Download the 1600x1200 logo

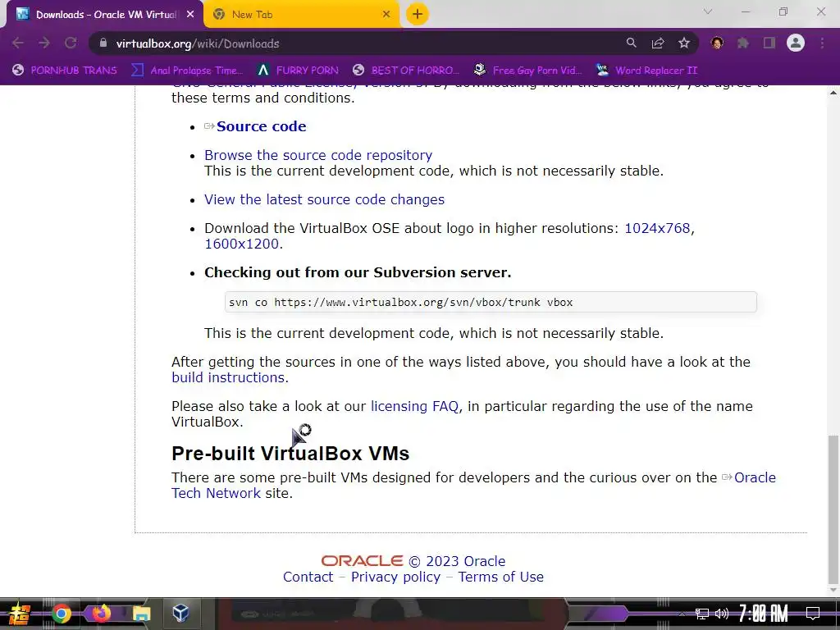(242, 244)
